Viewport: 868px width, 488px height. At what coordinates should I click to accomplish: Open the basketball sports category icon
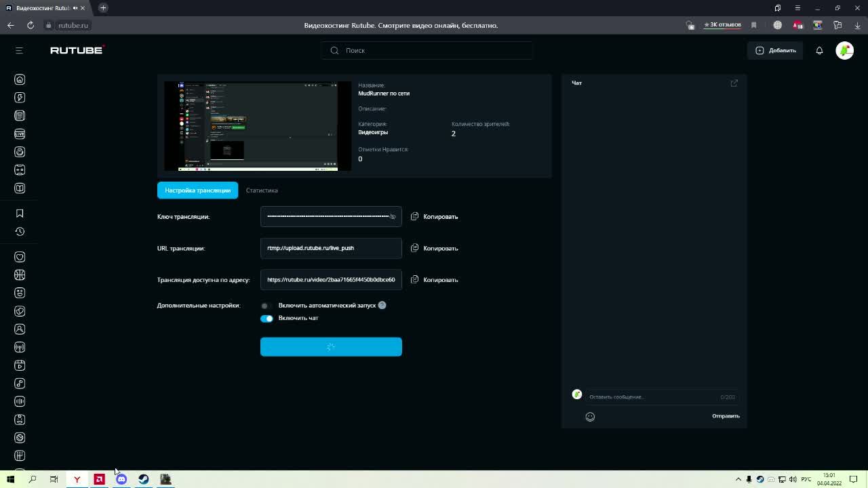[x=20, y=275]
